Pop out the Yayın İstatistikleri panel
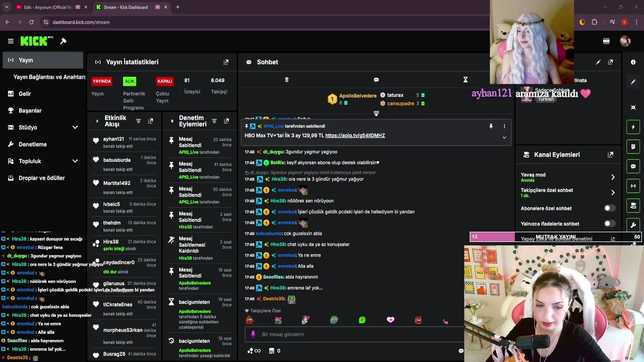644x362 pixels. coord(226,62)
